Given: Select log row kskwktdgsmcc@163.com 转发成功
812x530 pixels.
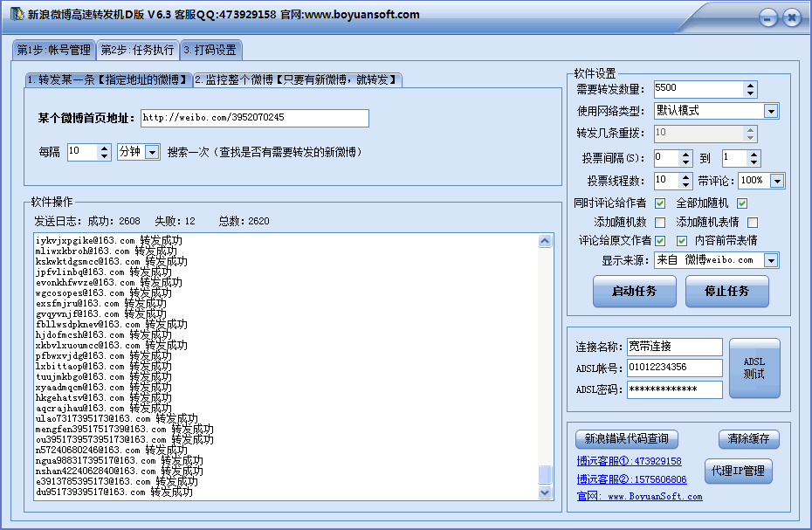Looking at the screenshot, I should 112,262.
